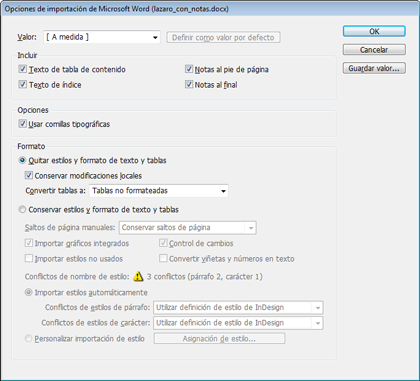The width and height of the screenshot is (420, 381).
Task: Uncheck Notas al final checkbox
Action: 189,85
